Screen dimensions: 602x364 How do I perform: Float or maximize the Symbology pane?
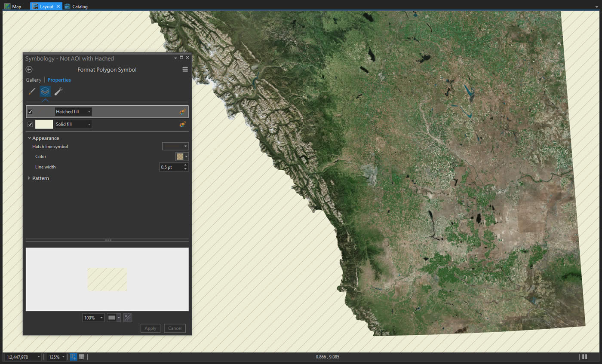click(x=181, y=58)
